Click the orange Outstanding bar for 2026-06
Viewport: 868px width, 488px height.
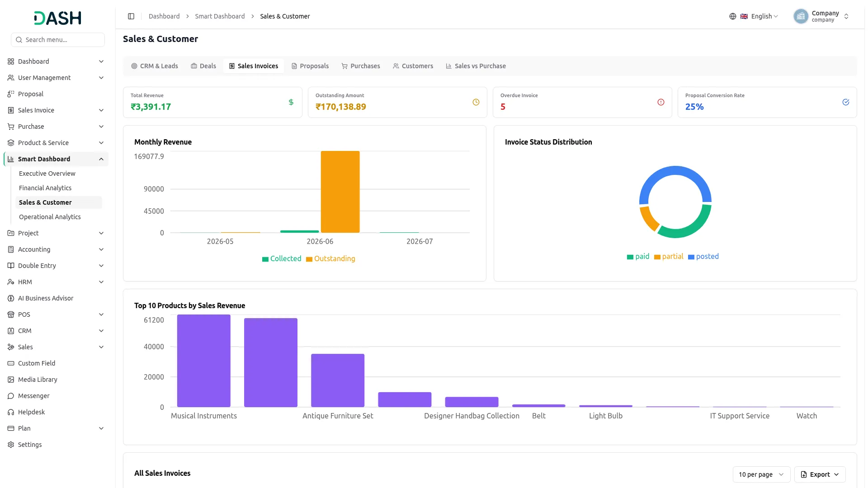[340, 192]
